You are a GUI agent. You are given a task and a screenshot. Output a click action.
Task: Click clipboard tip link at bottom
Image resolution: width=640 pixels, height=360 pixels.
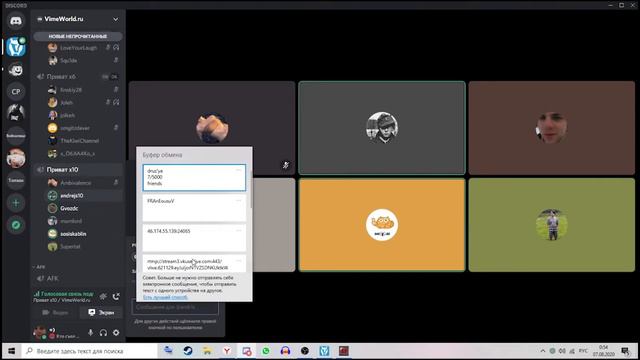(165, 297)
